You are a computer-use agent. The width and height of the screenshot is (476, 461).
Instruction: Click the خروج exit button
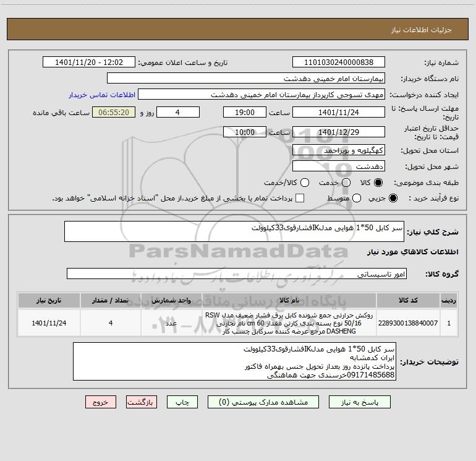[101, 402]
